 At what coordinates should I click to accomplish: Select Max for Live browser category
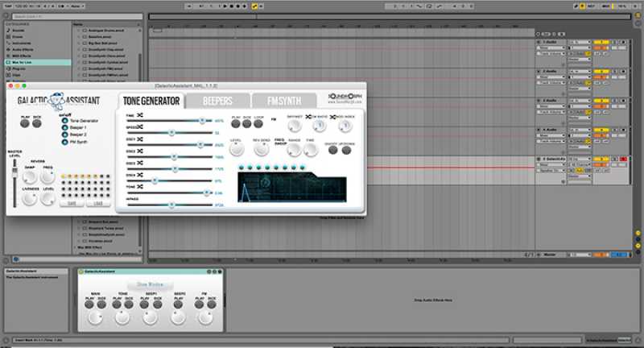[x=24, y=62]
